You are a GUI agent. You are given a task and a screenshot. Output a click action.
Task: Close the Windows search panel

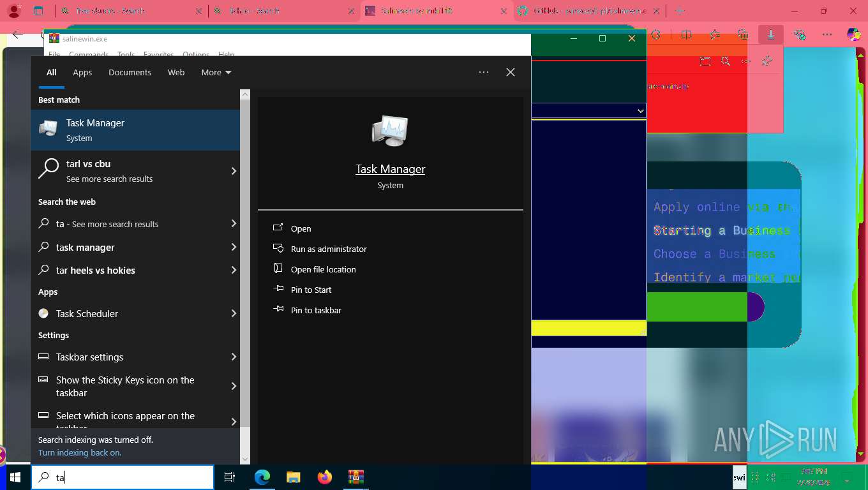[511, 72]
